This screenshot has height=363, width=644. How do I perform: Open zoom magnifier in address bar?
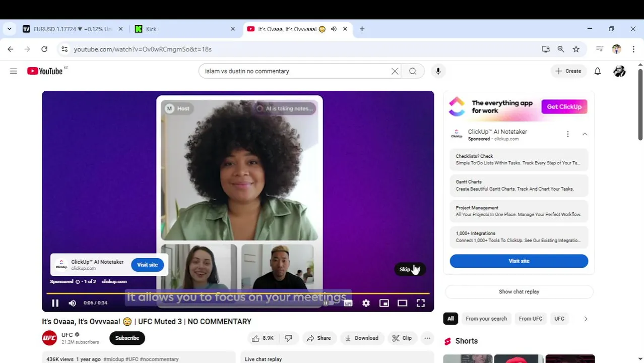561,49
